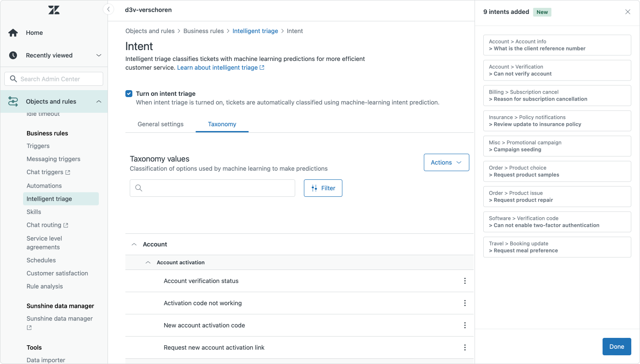Image resolution: width=640 pixels, height=364 pixels.
Task: Collapse the Account activation subgroup
Action: [148, 263]
